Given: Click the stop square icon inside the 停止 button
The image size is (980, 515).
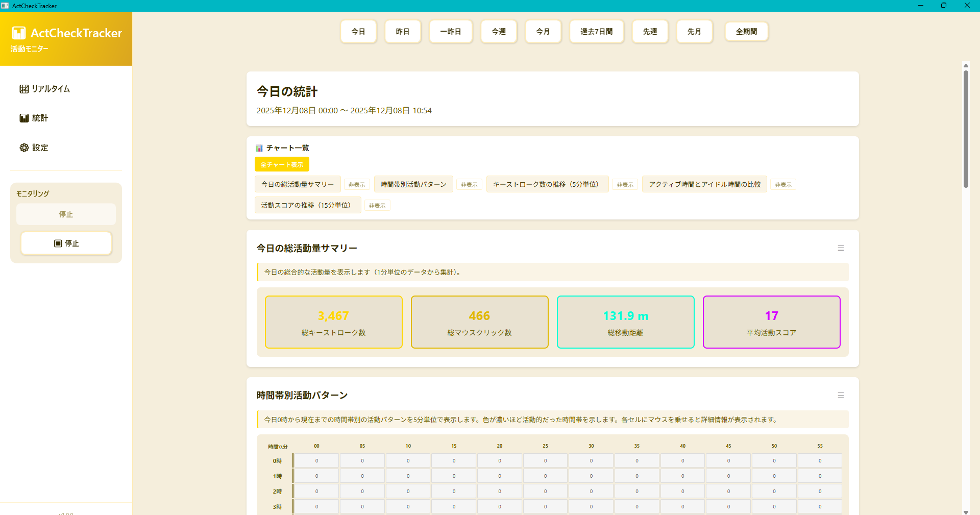Looking at the screenshot, I should coord(58,243).
